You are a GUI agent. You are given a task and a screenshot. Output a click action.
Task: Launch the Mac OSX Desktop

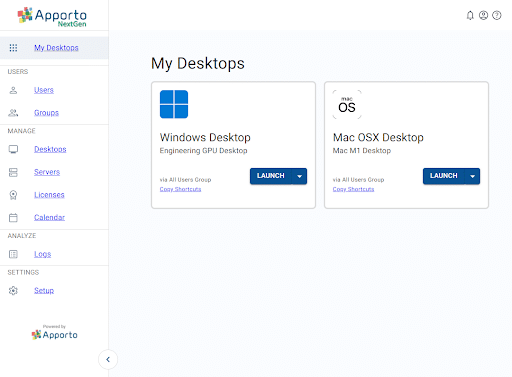(x=444, y=176)
